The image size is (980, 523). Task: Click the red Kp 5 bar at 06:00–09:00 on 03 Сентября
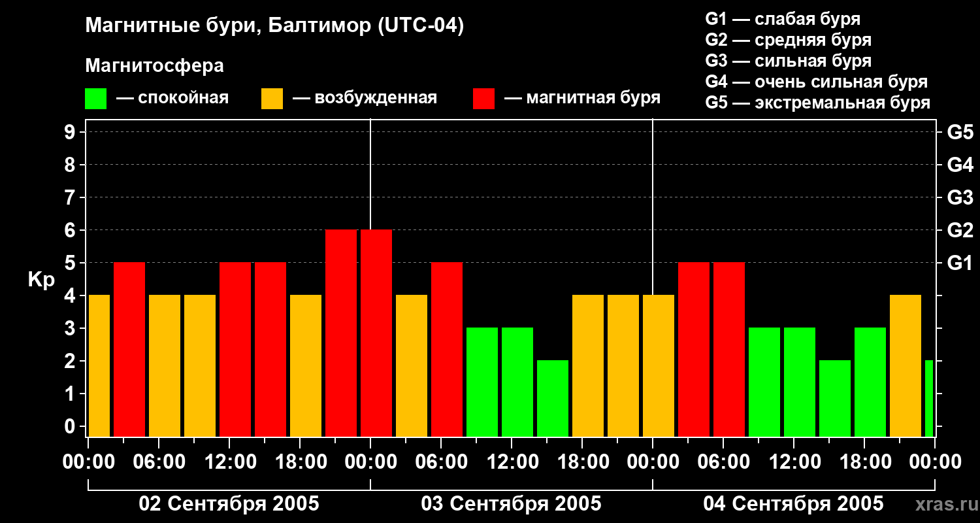[x=447, y=349]
